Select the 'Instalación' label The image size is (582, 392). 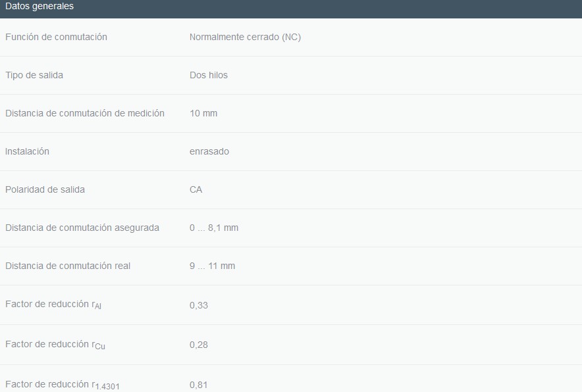tap(27, 152)
